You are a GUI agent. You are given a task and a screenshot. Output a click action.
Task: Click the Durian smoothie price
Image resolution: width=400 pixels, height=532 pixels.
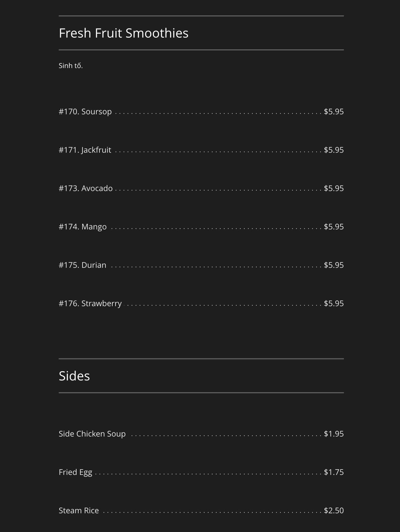click(333, 265)
